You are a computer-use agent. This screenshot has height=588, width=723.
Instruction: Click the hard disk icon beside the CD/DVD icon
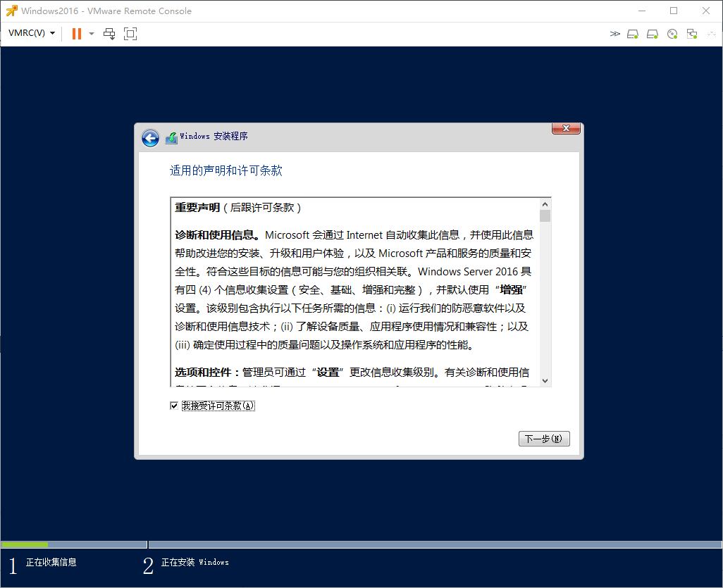(x=653, y=34)
